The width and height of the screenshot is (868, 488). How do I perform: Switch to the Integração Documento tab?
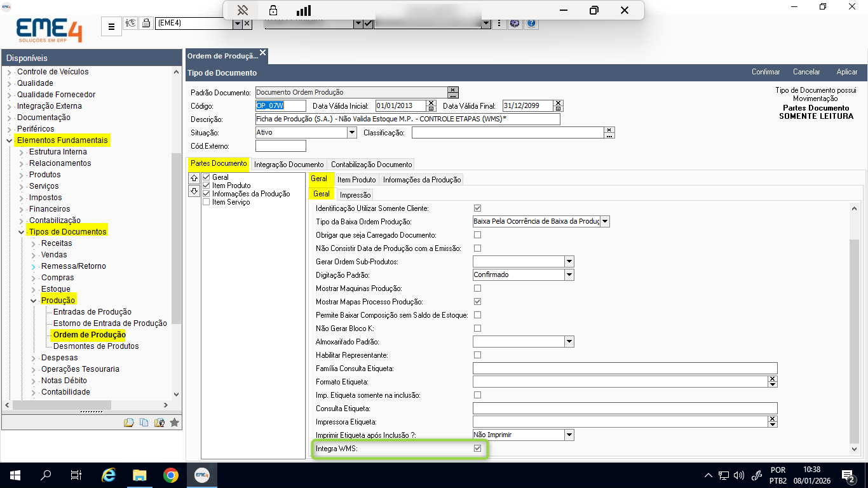(288, 165)
